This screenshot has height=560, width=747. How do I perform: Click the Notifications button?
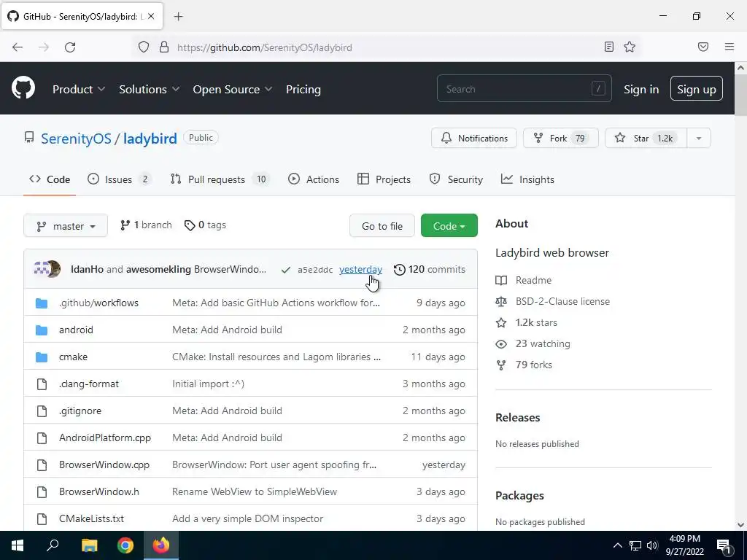click(x=474, y=138)
